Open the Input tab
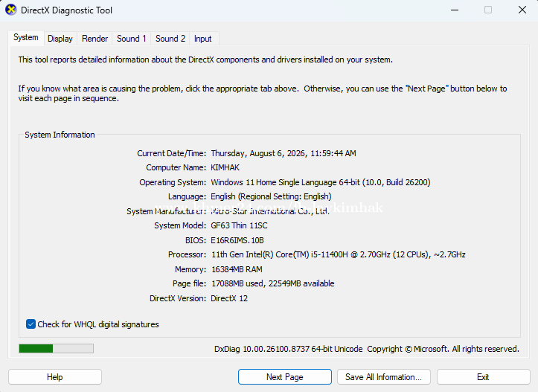Image resolution: width=538 pixels, height=392 pixels. click(203, 39)
